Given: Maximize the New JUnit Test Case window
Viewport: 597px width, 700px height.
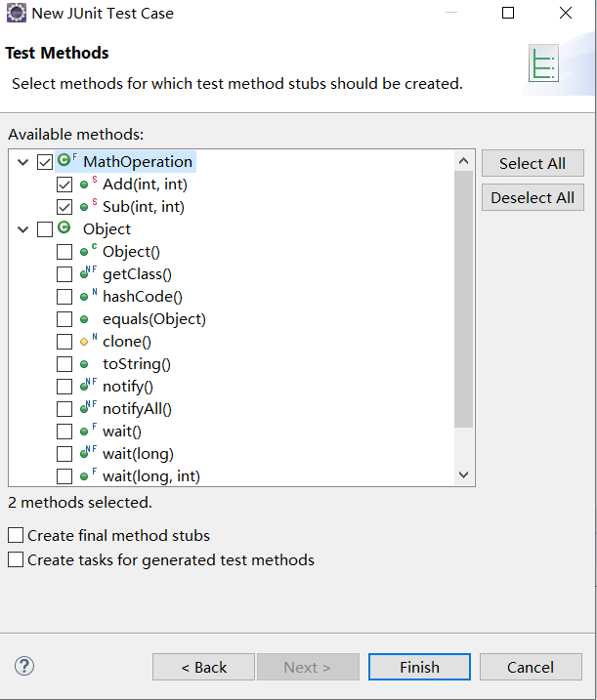Looking at the screenshot, I should [508, 13].
